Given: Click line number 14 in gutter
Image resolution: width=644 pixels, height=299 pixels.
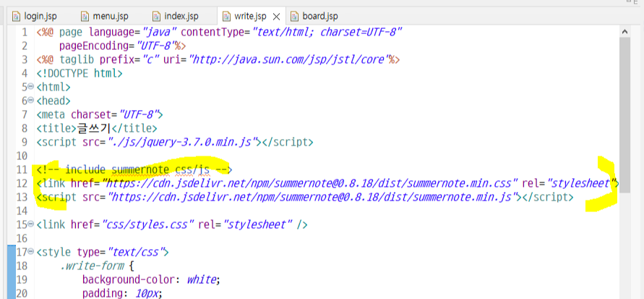Looking at the screenshot, I should (x=22, y=211).
